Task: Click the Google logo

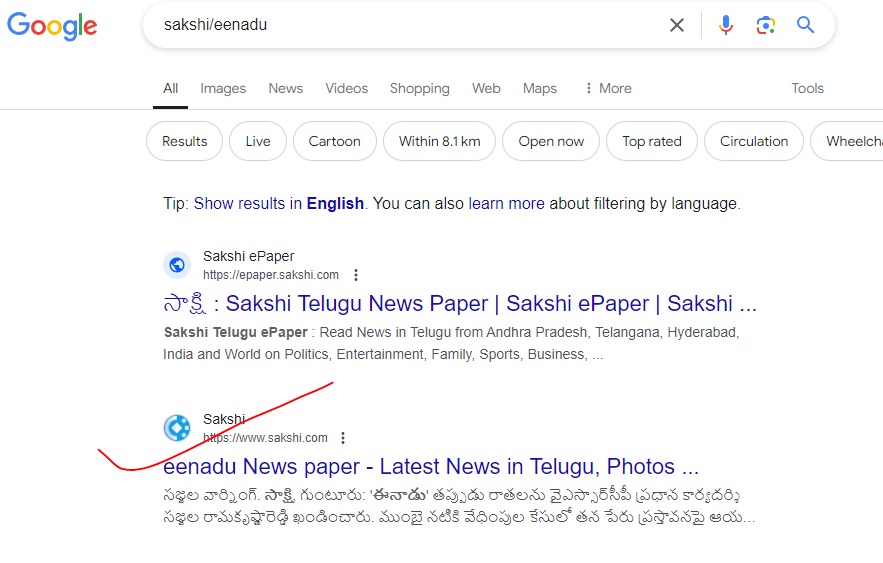Action: pyautogui.click(x=52, y=26)
